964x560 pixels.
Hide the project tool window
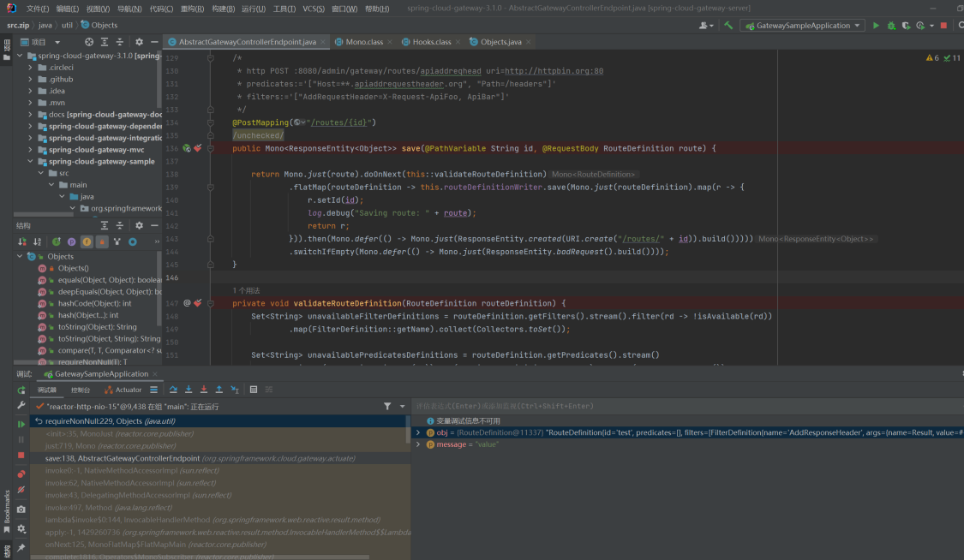(x=154, y=42)
